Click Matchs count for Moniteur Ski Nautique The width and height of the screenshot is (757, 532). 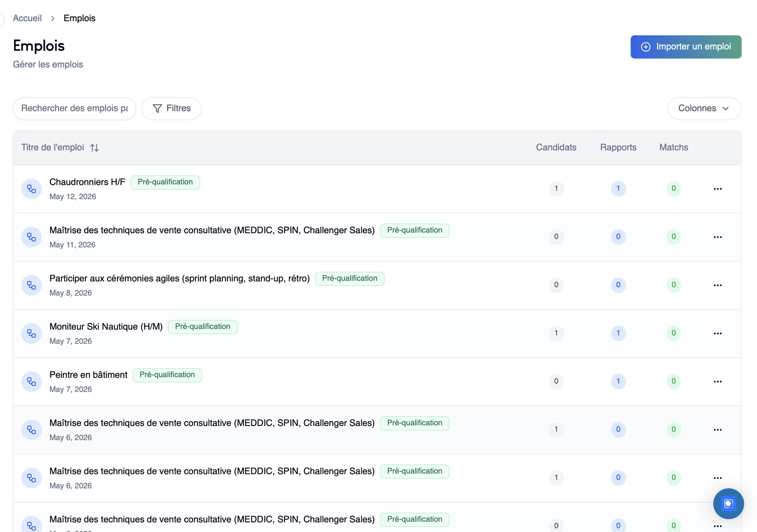673,333
